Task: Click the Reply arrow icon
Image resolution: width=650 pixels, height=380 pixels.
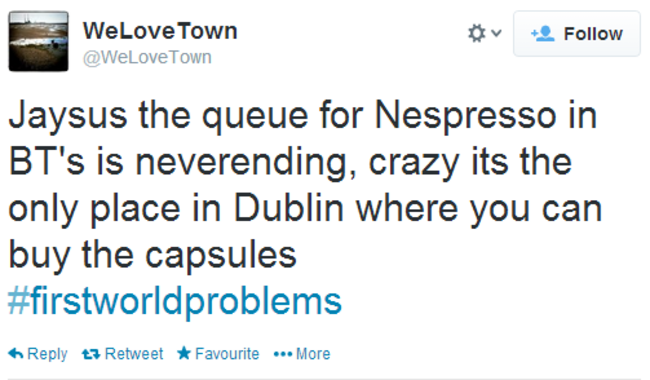Action: [16, 353]
